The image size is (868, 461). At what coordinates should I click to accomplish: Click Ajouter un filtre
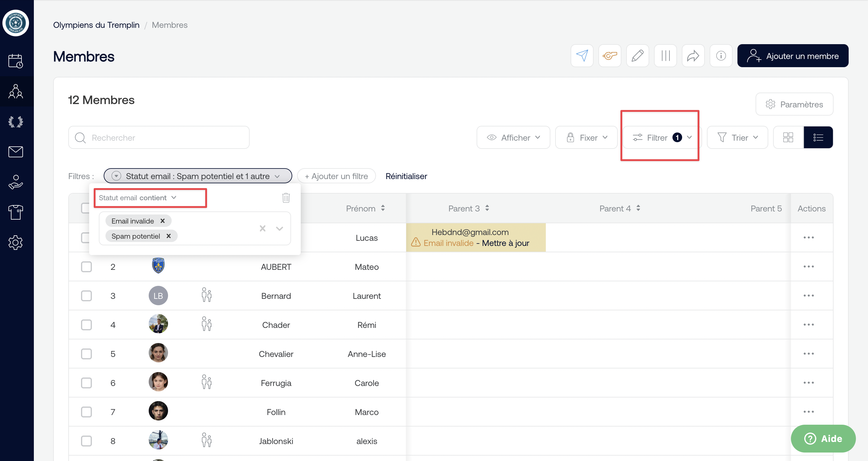tap(336, 176)
